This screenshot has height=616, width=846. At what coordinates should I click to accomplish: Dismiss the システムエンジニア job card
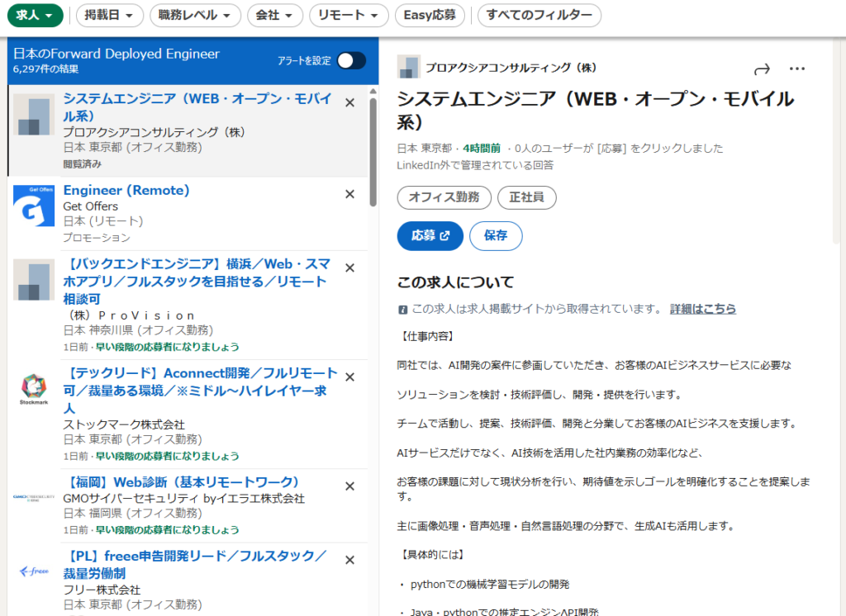coord(349,103)
